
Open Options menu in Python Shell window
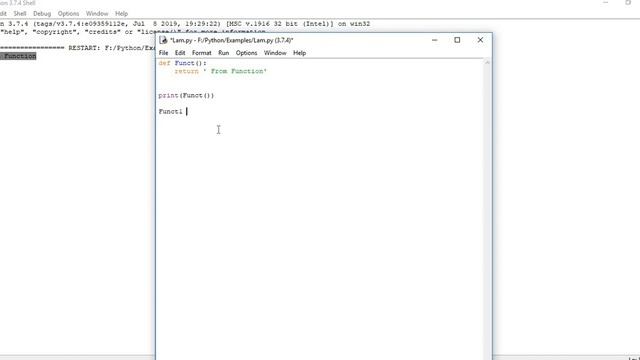(x=68, y=13)
